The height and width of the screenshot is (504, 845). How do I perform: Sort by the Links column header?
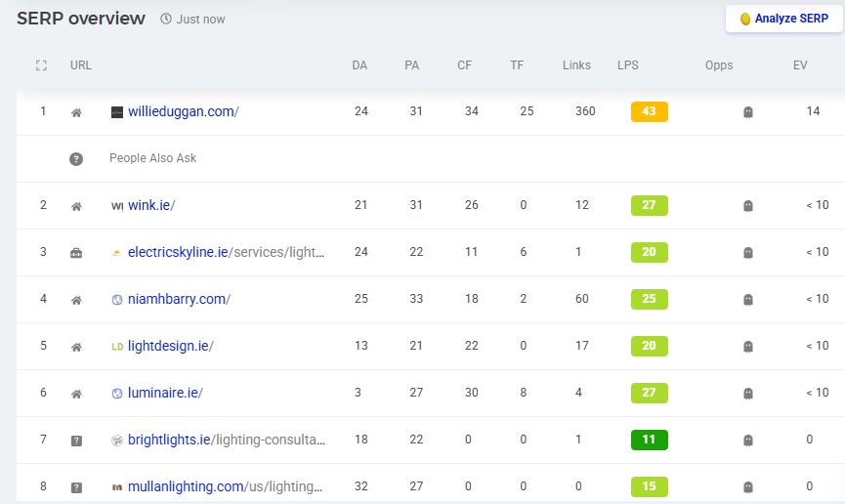pos(576,65)
